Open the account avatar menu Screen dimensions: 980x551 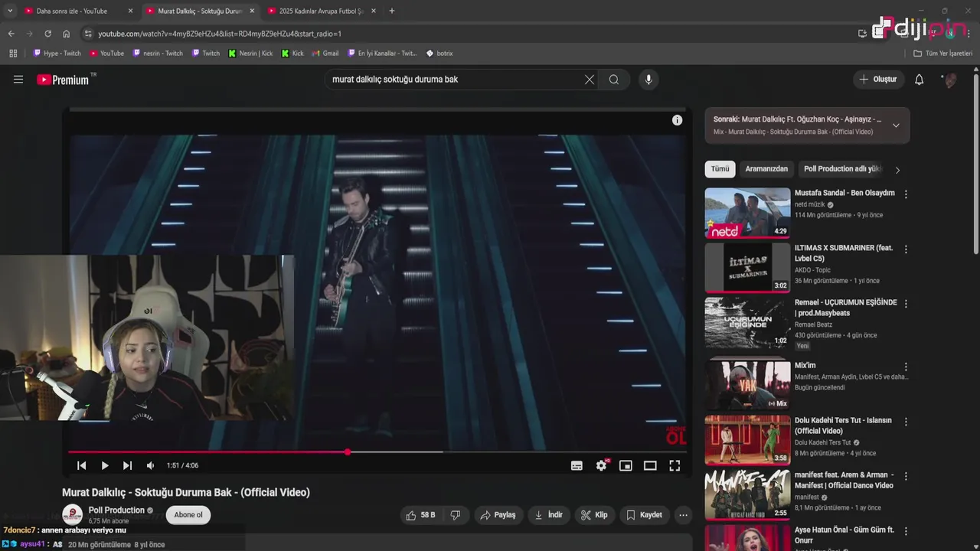point(949,80)
